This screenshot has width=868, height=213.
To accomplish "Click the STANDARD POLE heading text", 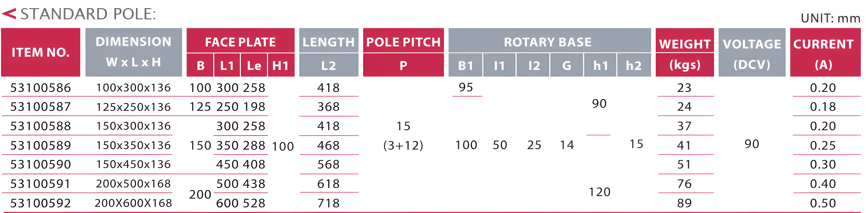I will [88, 14].
